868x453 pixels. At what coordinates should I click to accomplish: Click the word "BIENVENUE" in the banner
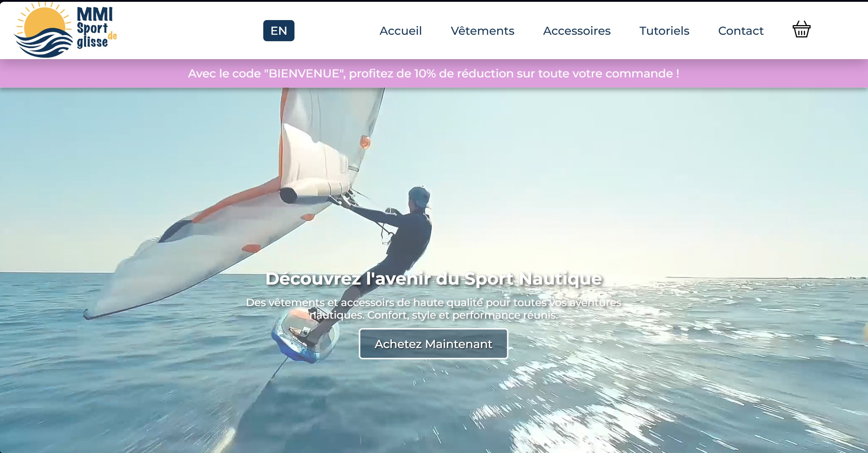pos(303,73)
